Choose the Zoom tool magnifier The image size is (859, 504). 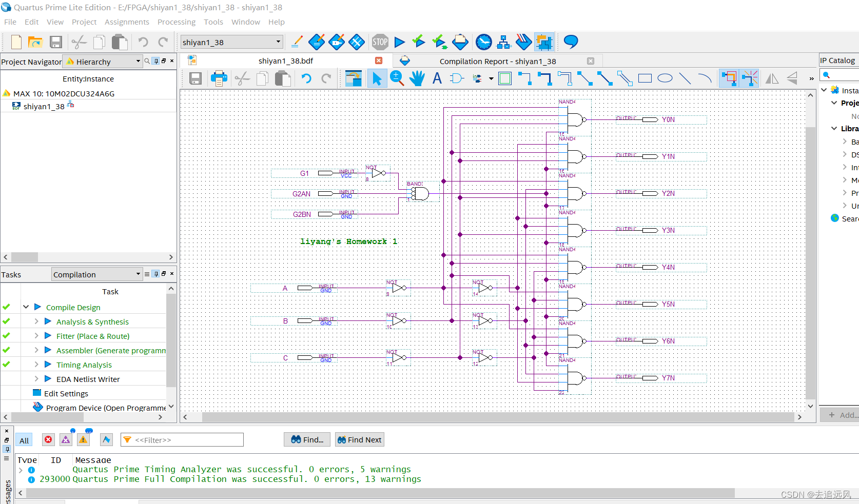coord(397,78)
